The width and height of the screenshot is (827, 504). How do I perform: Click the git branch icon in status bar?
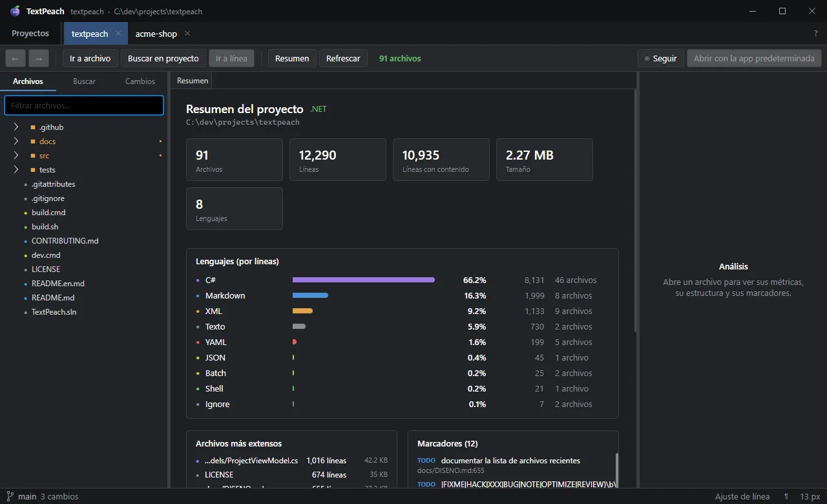(10, 496)
